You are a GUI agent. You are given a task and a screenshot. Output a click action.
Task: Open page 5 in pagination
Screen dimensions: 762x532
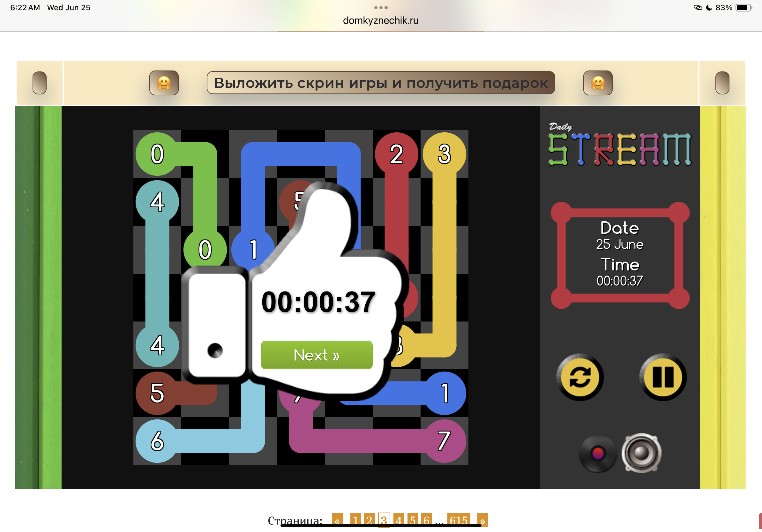413,521
